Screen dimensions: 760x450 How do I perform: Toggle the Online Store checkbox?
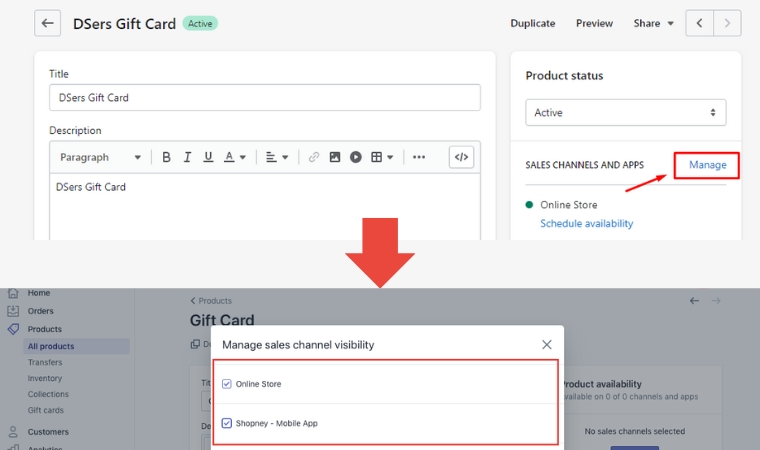[x=226, y=384]
